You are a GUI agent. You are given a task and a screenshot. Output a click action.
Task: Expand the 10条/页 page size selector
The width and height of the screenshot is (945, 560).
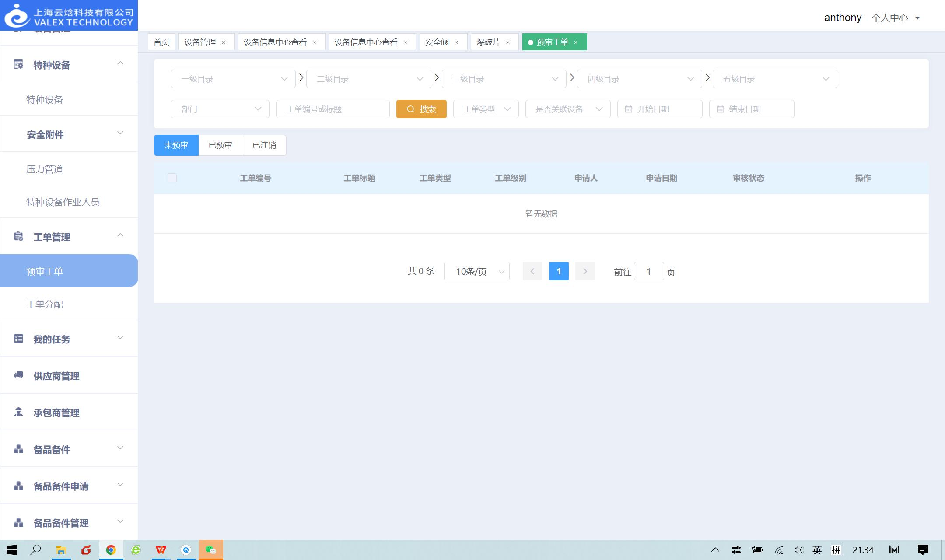476,272
